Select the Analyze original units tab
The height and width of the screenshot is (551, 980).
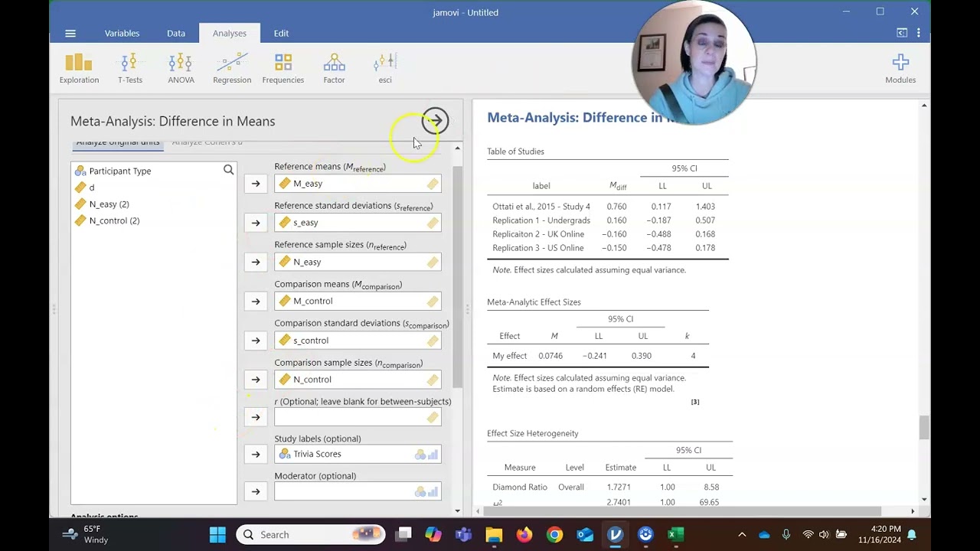[118, 142]
